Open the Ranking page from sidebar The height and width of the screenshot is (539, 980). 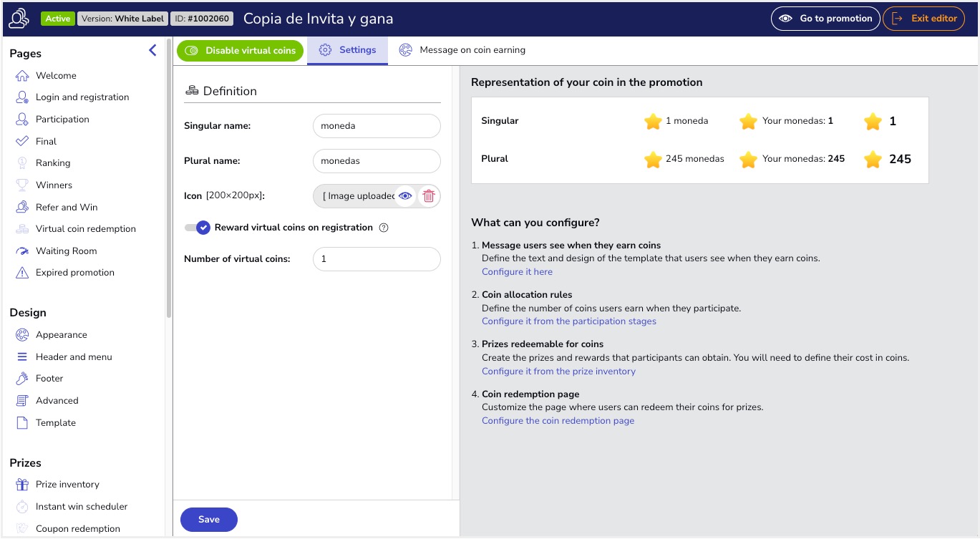click(x=53, y=163)
